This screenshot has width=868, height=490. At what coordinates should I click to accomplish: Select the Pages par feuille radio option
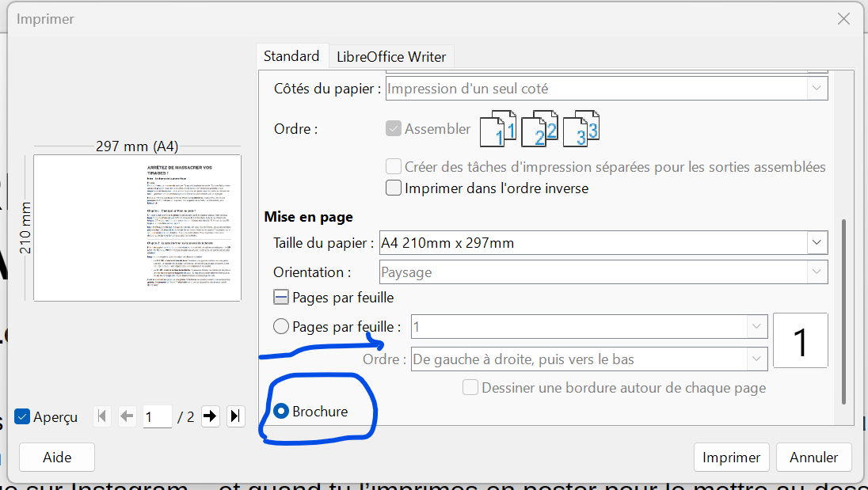pos(280,326)
